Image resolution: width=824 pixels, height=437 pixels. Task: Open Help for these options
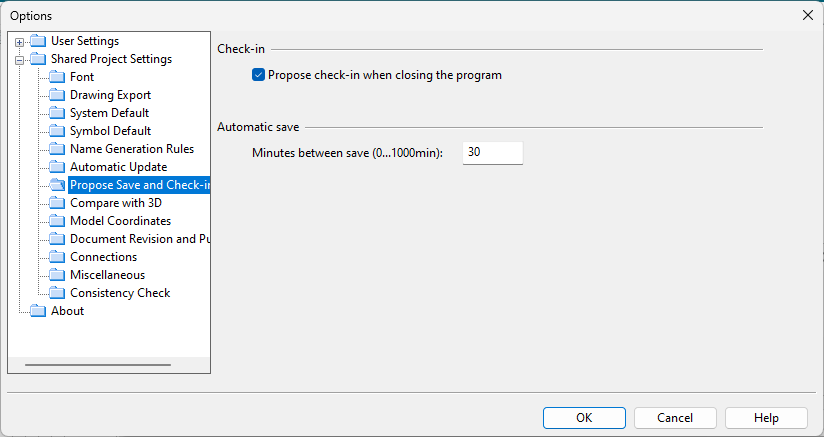[x=766, y=418]
